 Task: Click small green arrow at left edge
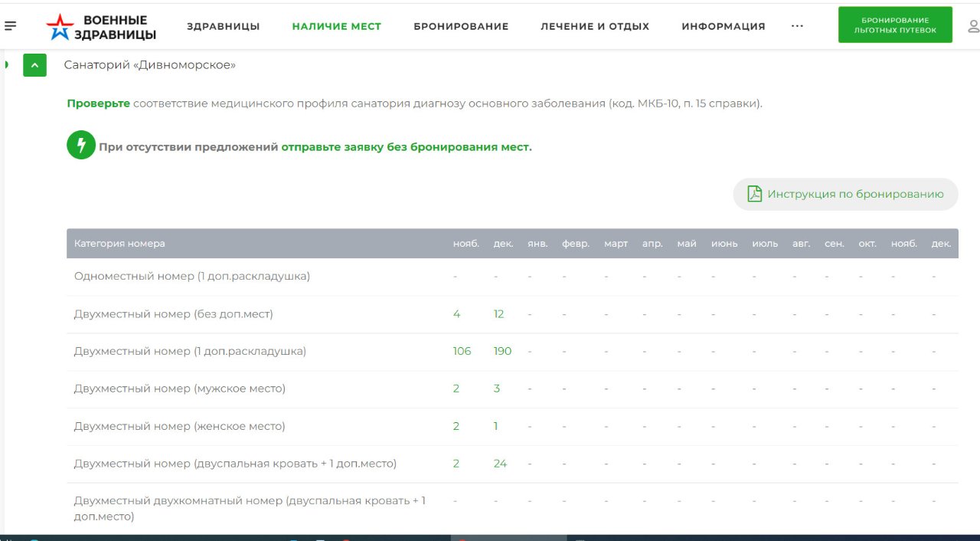[6, 64]
